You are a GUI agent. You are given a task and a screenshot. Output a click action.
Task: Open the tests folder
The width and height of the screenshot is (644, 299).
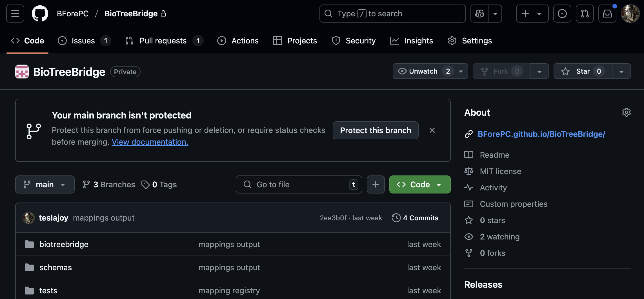tap(48, 291)
